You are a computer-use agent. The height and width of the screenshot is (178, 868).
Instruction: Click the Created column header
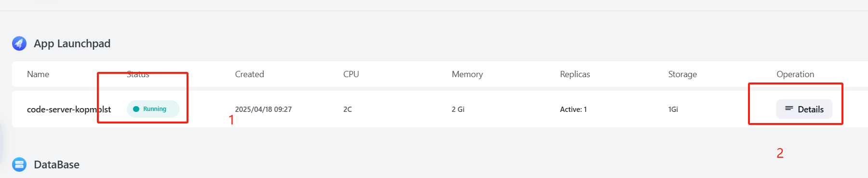point(249,74)
